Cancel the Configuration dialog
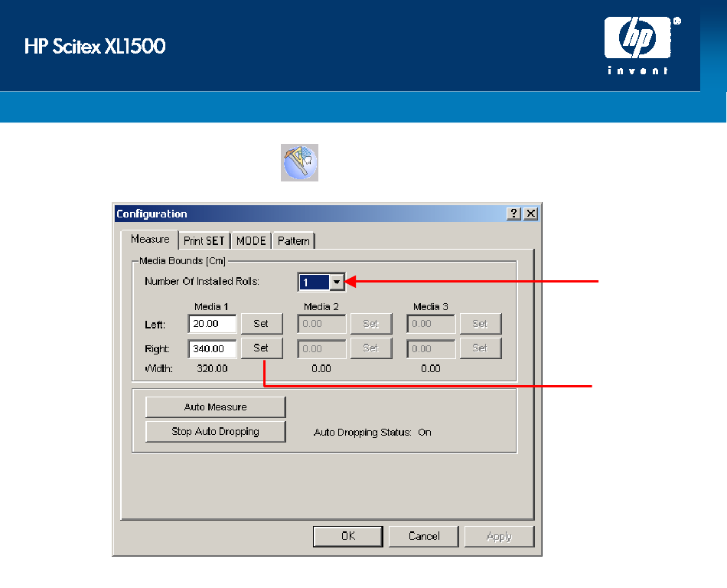This screenshot has width=727, height=588. tap(424, 537)
